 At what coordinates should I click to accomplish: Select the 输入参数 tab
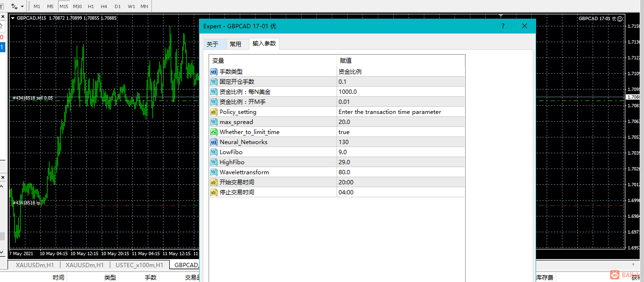point(264,44)
